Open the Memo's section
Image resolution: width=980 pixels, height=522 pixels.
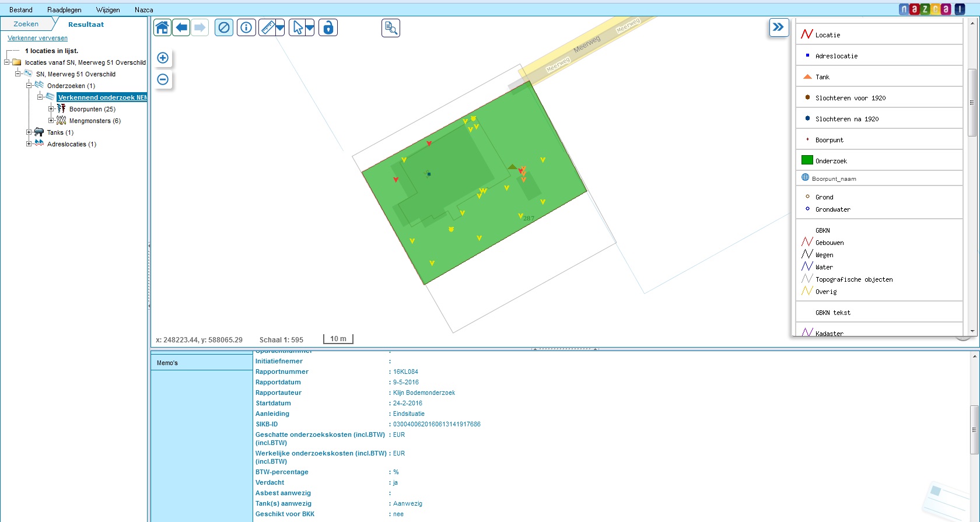201,363
